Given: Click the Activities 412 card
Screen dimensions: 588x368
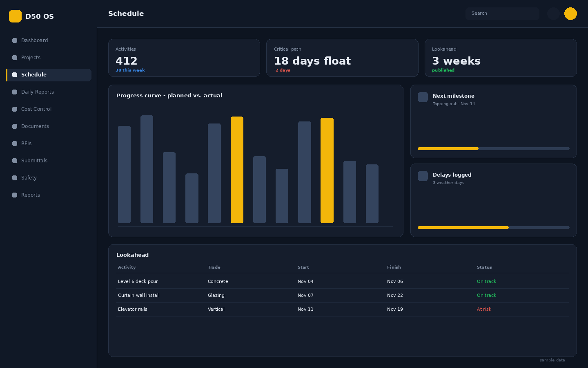Looking at the screenshot, I should [x=184, y=58].
